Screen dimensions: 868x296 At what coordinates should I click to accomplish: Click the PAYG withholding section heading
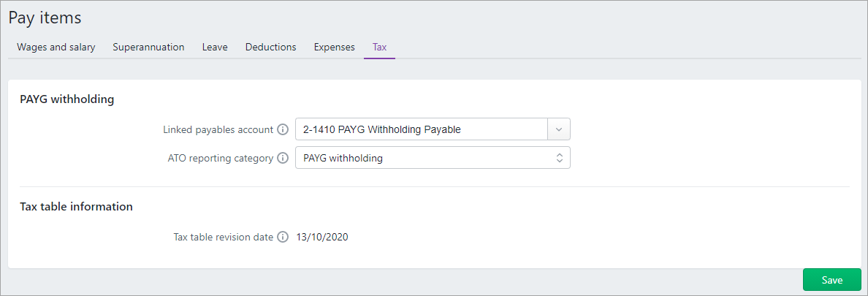click(x=67, y=99)
